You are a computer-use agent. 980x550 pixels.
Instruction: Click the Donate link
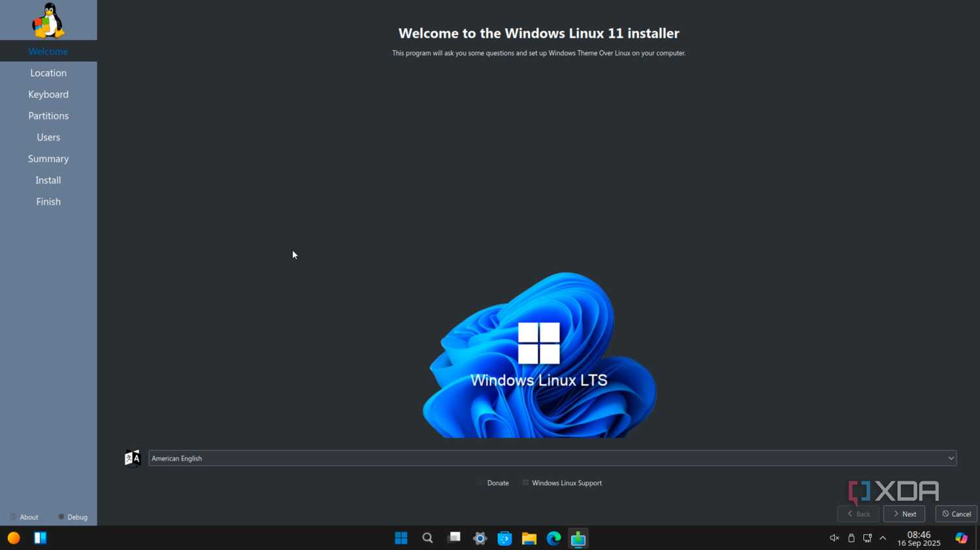(x=493, y=483)
